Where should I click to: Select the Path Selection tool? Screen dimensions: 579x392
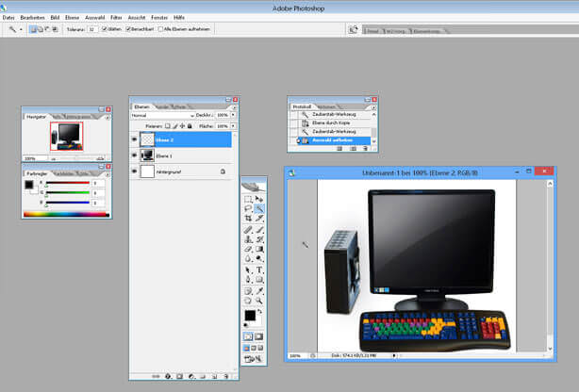tap(248, 270)
